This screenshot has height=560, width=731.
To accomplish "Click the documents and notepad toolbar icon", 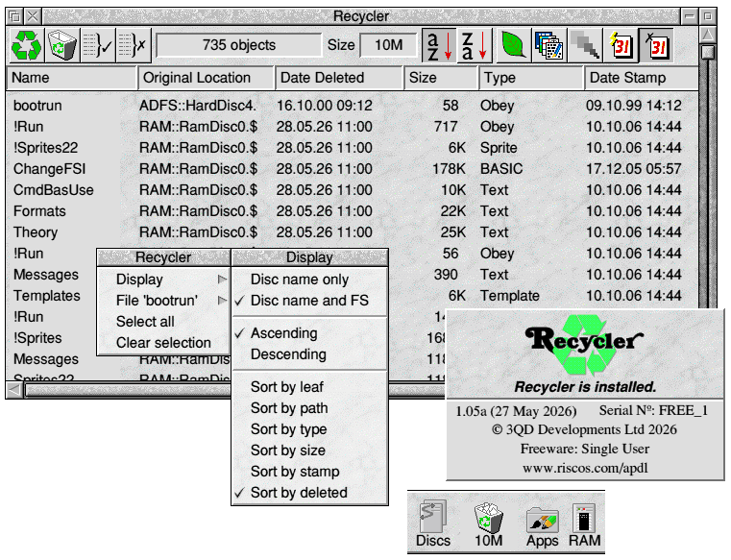I will point(549,45).
